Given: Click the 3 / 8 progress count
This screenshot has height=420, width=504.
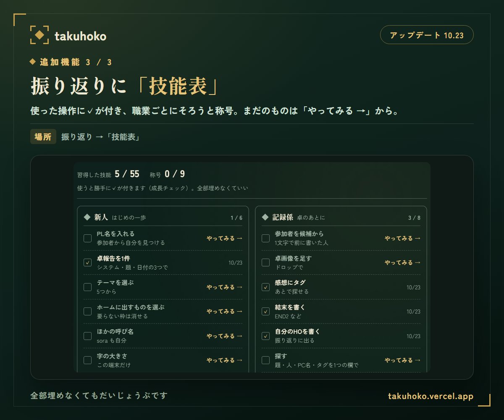Looking at the screenshot, I should 415,218.
